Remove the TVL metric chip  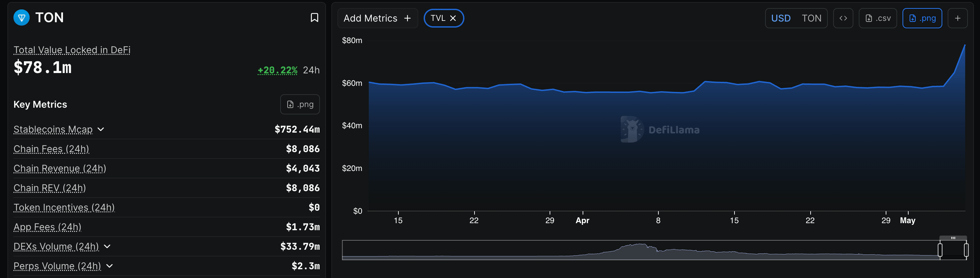click(x=453, y=18)
